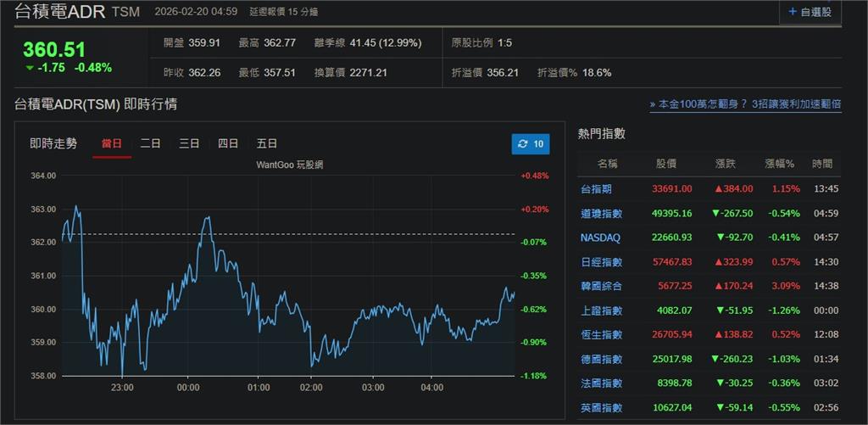The image size is (868, 425).
Task: Click the 台積電ADR(TSM) 即時行情 heading
Action: tap(96, 104)
